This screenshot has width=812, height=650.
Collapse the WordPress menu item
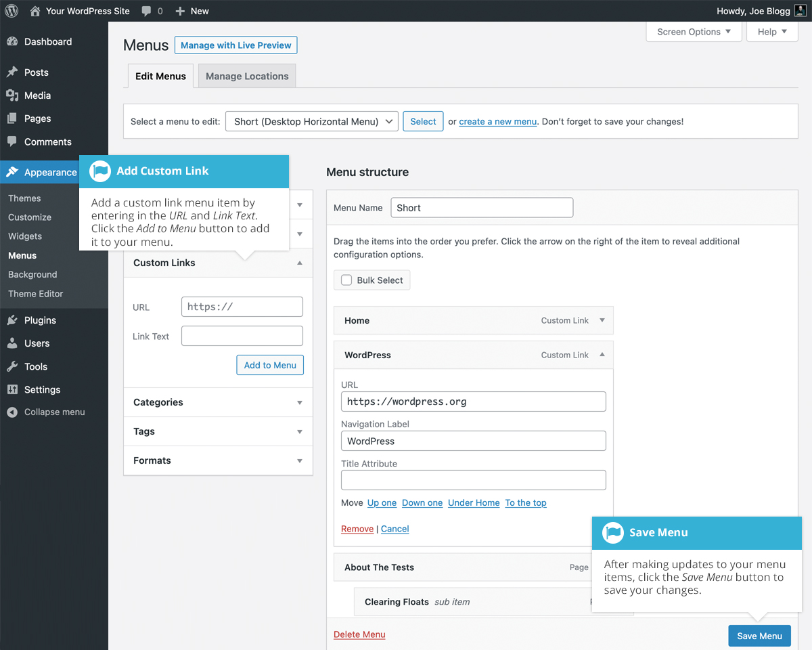click(602, 355)
